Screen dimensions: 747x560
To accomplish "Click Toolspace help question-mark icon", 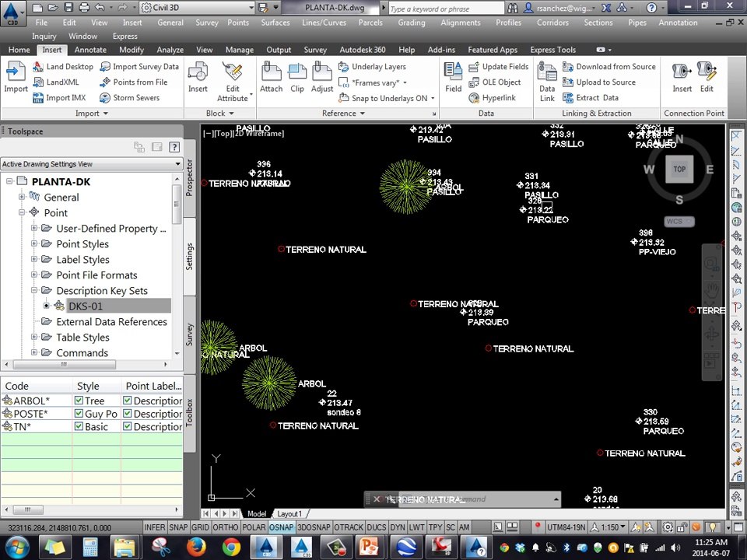I will point(174,147).
